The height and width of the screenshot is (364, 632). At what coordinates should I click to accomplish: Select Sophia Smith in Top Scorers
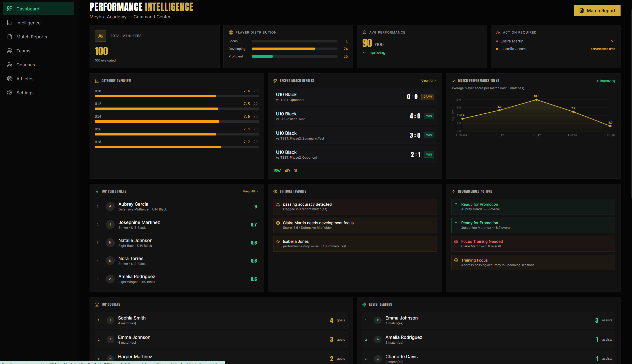[221, 320]
